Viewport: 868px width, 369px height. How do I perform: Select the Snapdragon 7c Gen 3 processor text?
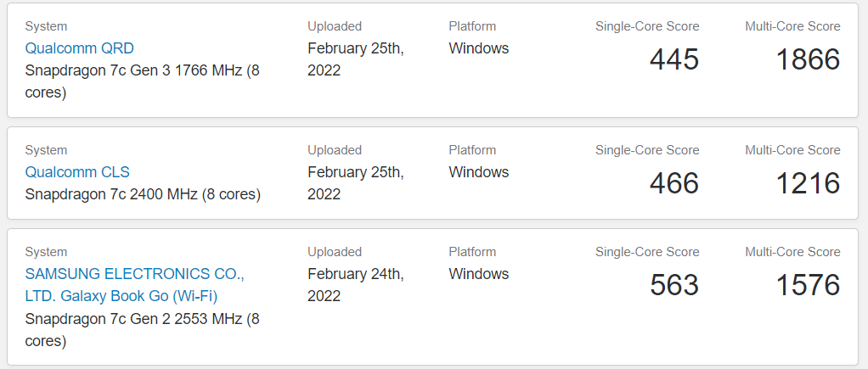pos(142,81)
